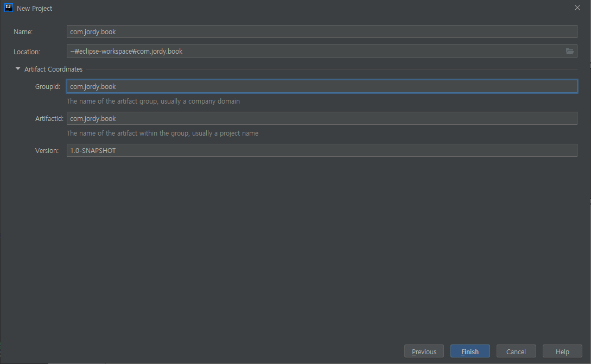
Task: Edit the Version field
Action: (x=322, y=150)
